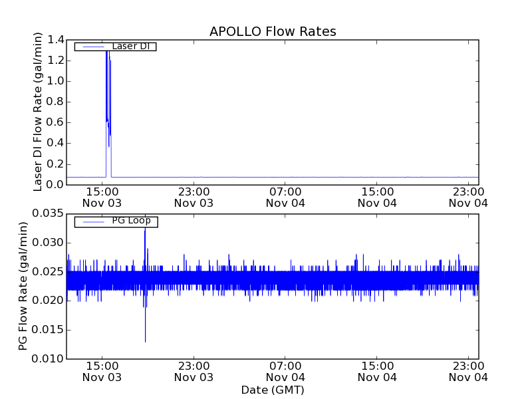Click the 0.6 tick on Laser DI axis
This screenshot has height=399, width=532.
(55, 123)
